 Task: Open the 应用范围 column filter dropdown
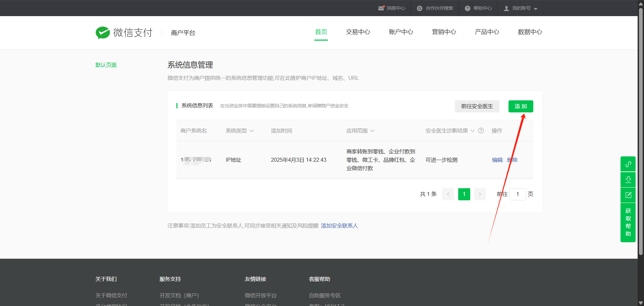(372, 131)
